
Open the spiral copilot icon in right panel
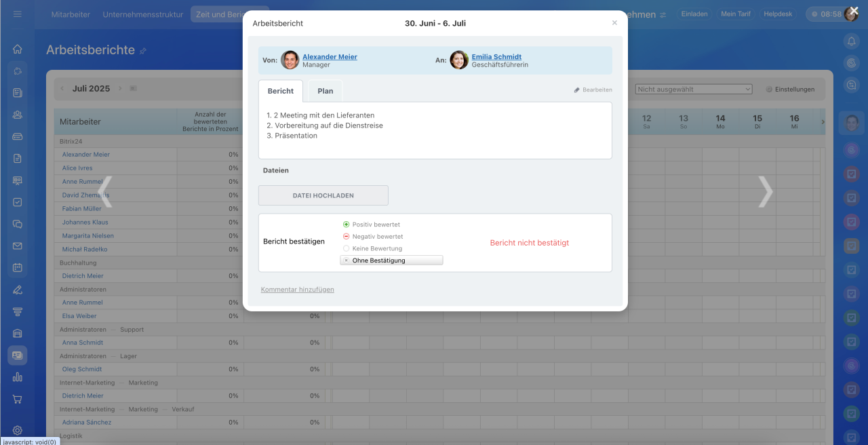pos(852,63)
